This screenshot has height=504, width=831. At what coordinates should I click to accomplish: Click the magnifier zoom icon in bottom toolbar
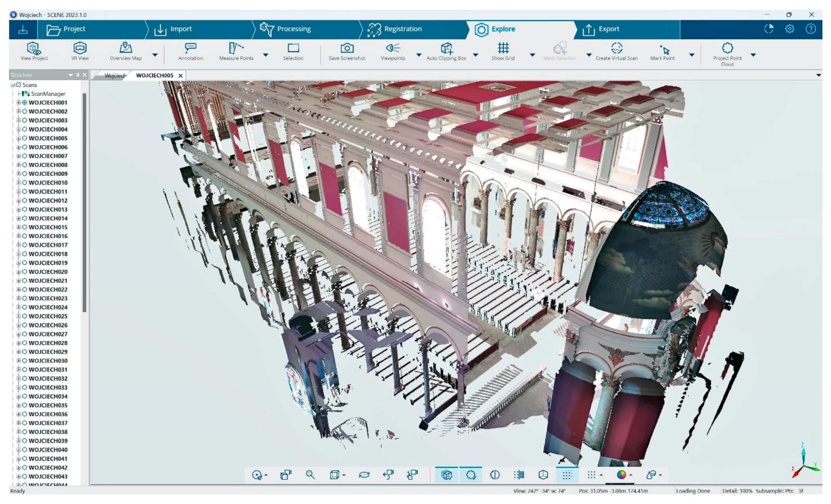tap(310, 475)
